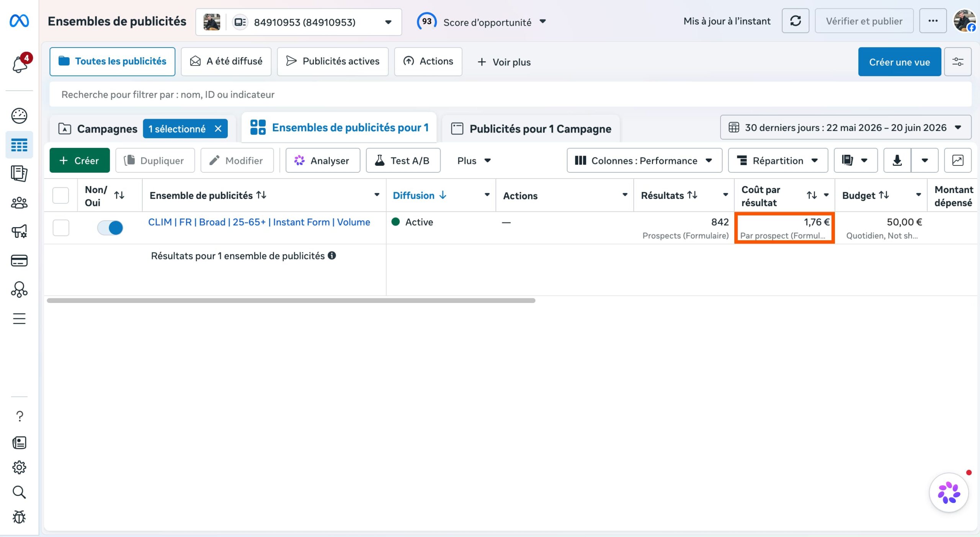Open notifications bell with 4 alerts
This screenshot has width=980, height=537.
pyautogui.click(x=20, y=64)
